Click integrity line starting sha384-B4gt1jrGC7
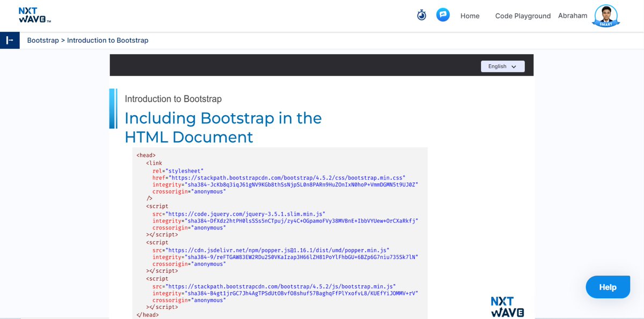Viewport: 644px width, 319px height. click(x=285, y=293)
